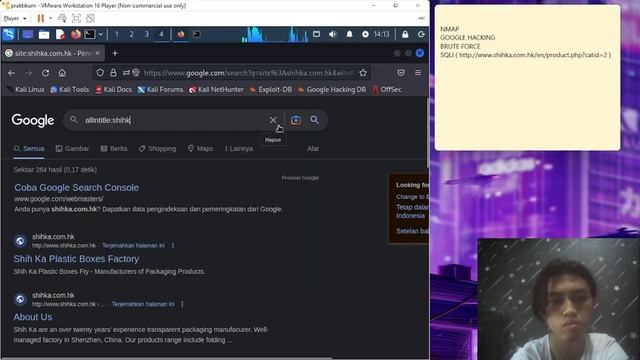Expand the Lainnya more menu

coord(239,149)
